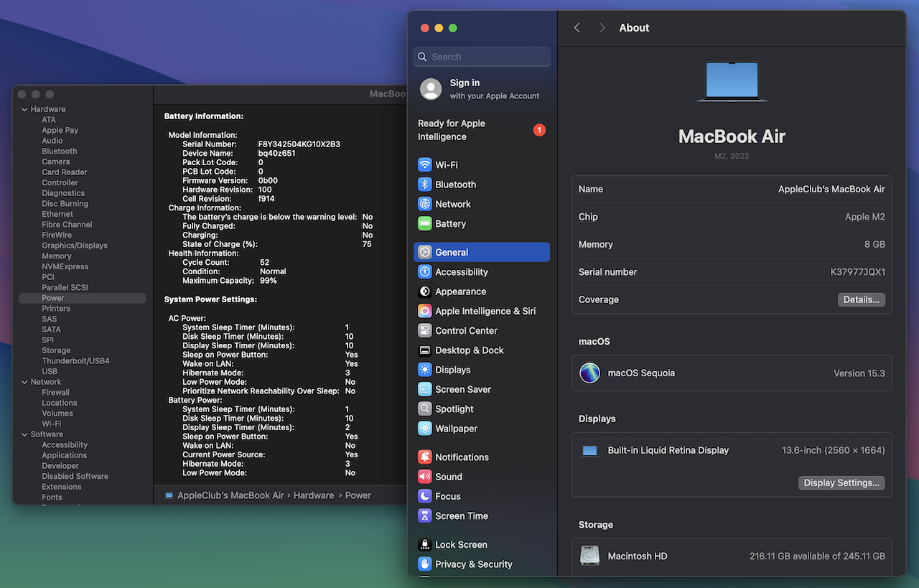The image size is (919, 588).
Task: Select Extensions under Software
Action: (62, 487)
